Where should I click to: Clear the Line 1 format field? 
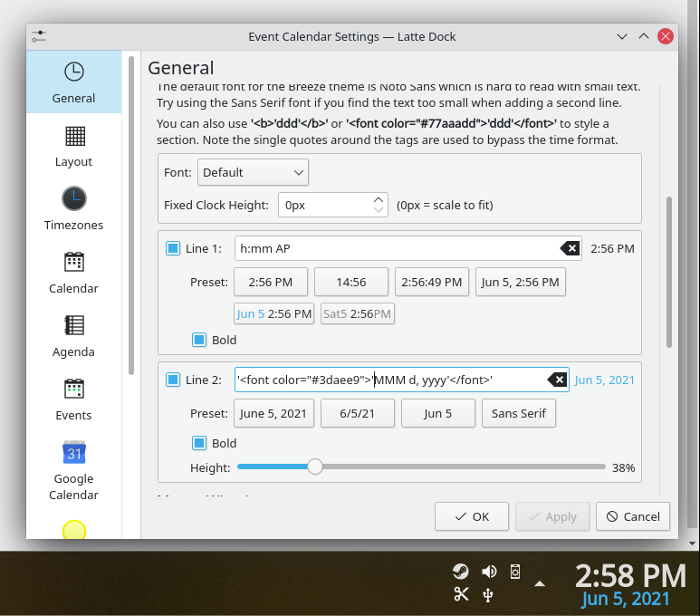click(570, 248)
